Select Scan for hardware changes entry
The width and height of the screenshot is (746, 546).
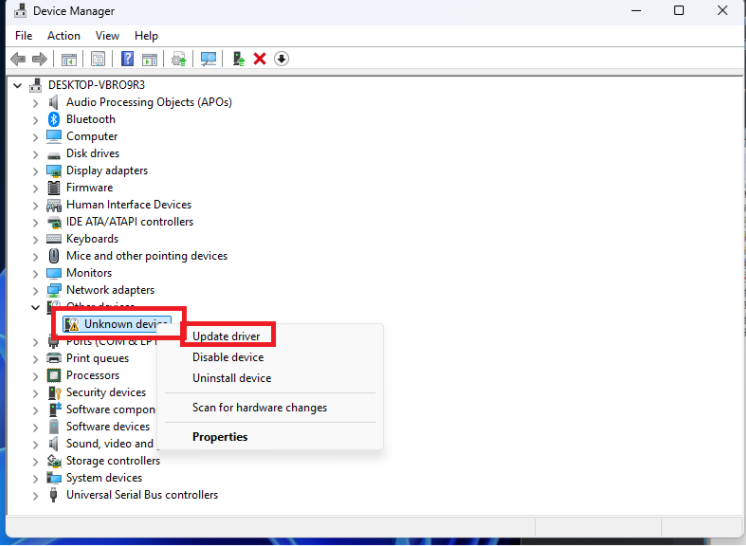(259, 407)
